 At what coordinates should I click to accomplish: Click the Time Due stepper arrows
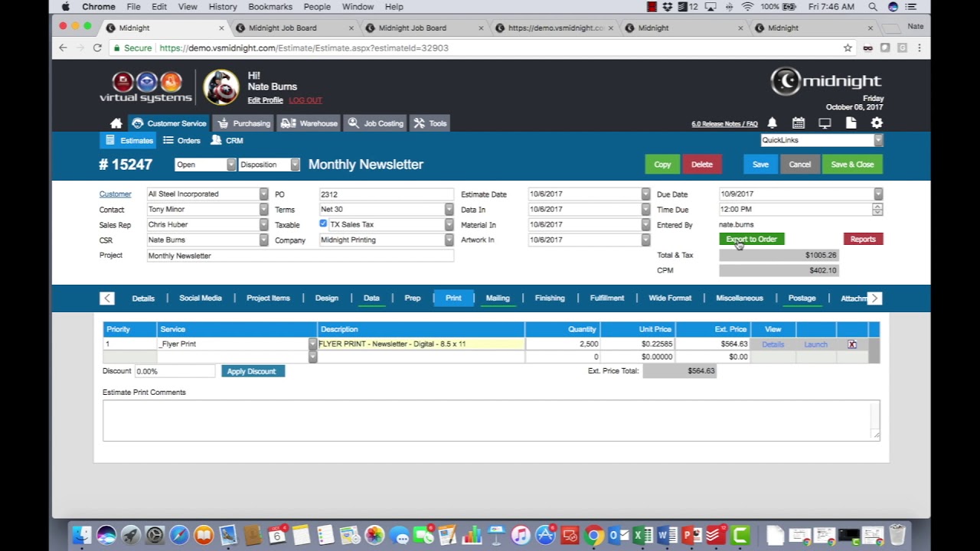pos(877,210)
